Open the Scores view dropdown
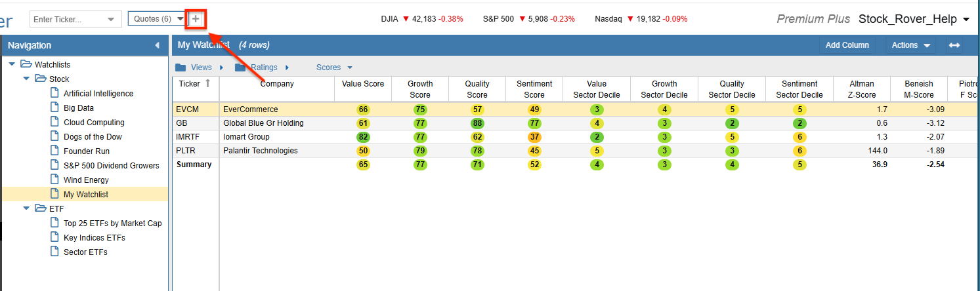 pyautogui.click(x=334, y=68)
